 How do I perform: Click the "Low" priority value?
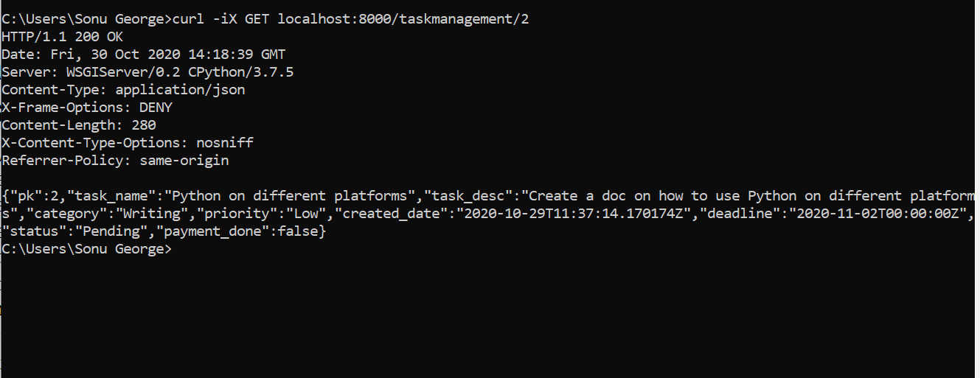tap(306, 214)
